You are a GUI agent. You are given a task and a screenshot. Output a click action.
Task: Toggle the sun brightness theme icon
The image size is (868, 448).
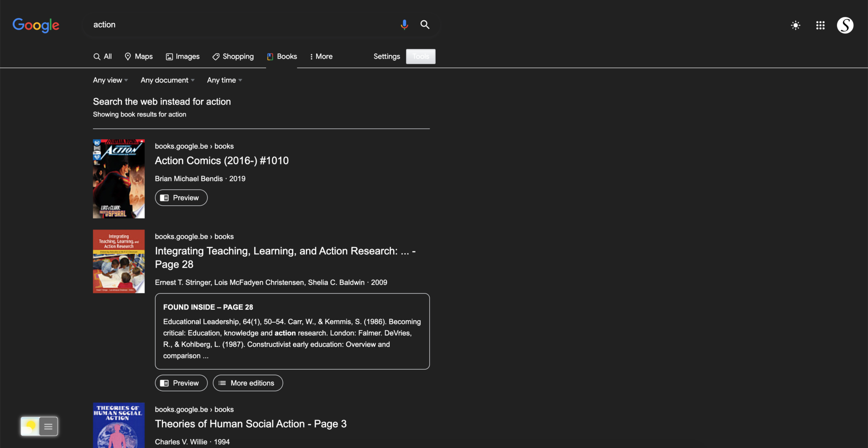point(796,25)
